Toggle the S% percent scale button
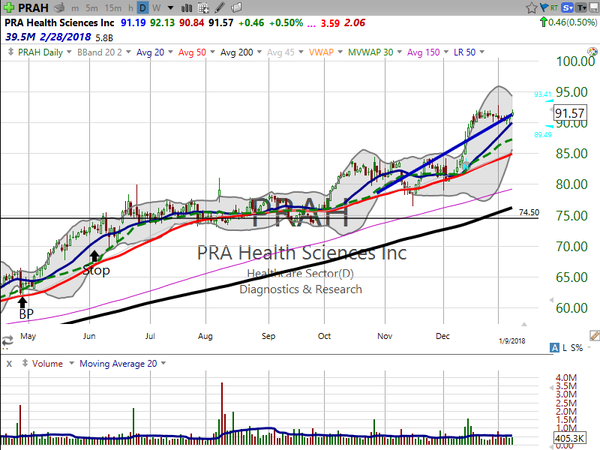Image resolution: width=600 pixels, height=450 pixels. (x=577, y=347)
